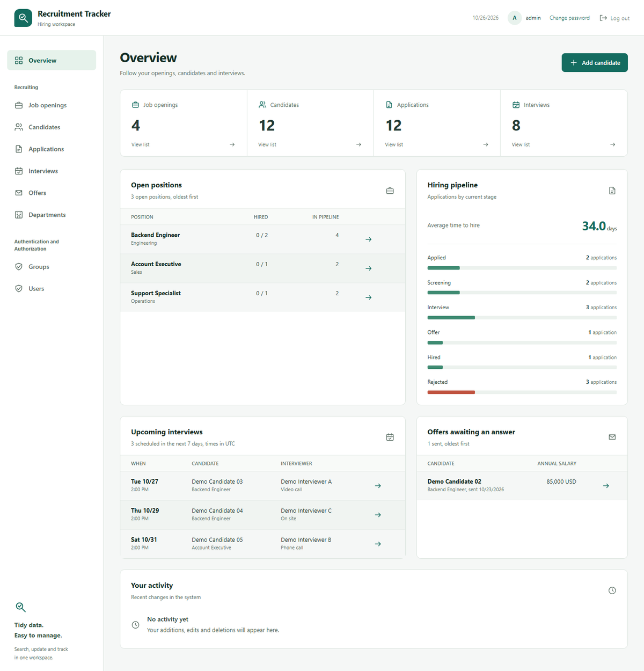Click Change password link
Viewport: 644px width, 671px height.
pos(569,18)
